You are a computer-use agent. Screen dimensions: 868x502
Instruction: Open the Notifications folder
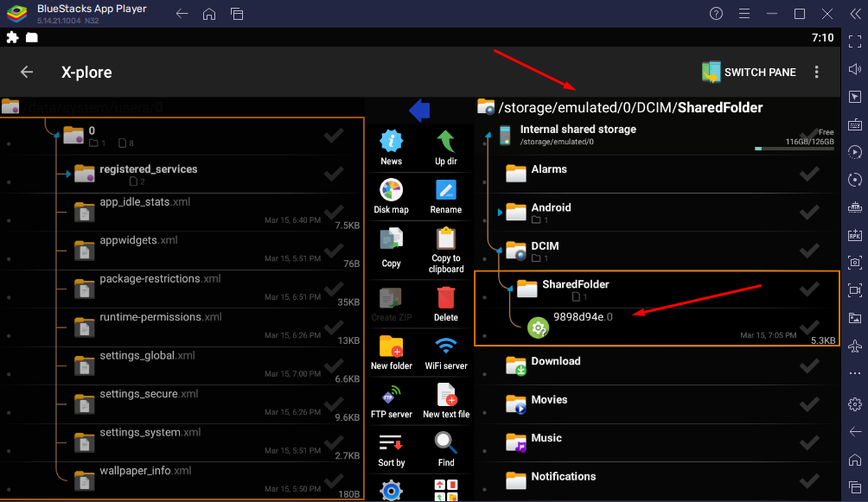(657, 481)
